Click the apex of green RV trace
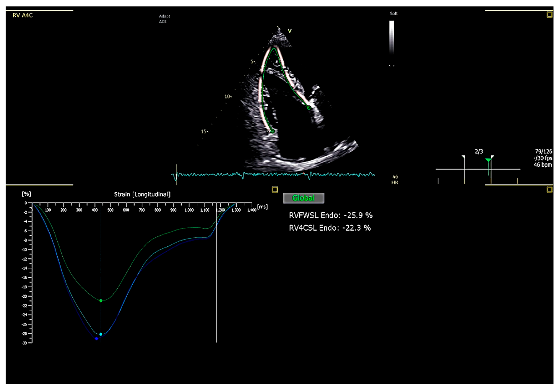 tap(274, 48)
